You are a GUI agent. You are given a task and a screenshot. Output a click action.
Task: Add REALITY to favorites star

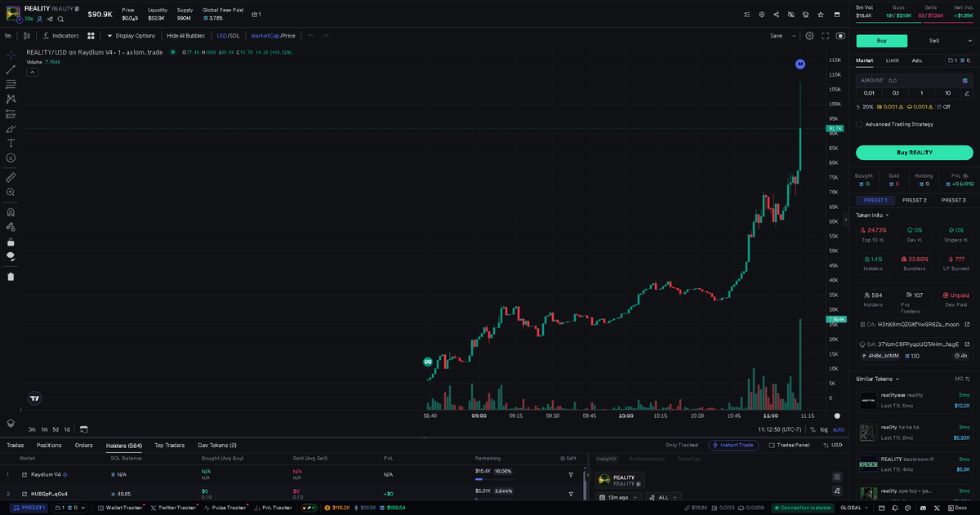pos(821,15)
